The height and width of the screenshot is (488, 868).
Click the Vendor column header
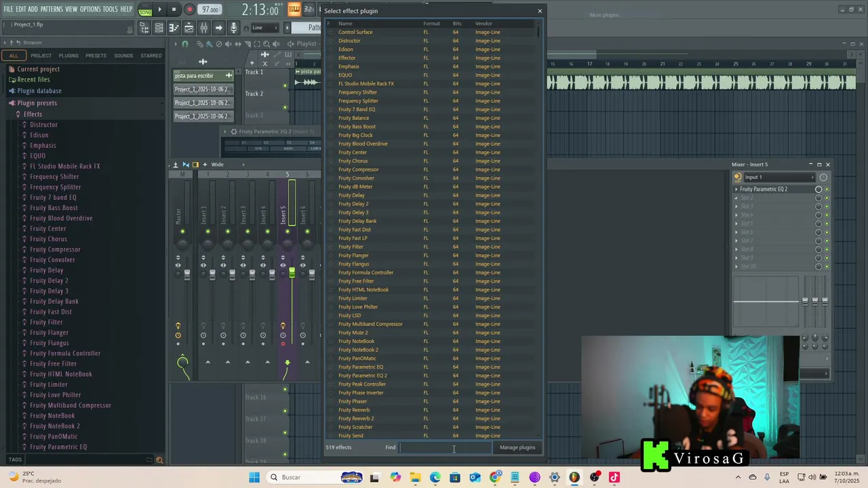[x=484, y=24]
